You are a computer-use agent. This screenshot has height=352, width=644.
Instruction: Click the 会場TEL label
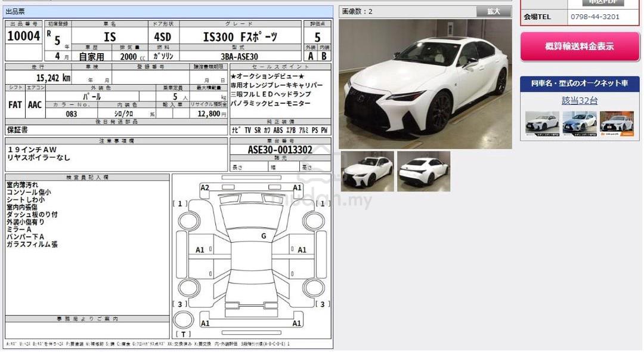click(x=537, y=17)
